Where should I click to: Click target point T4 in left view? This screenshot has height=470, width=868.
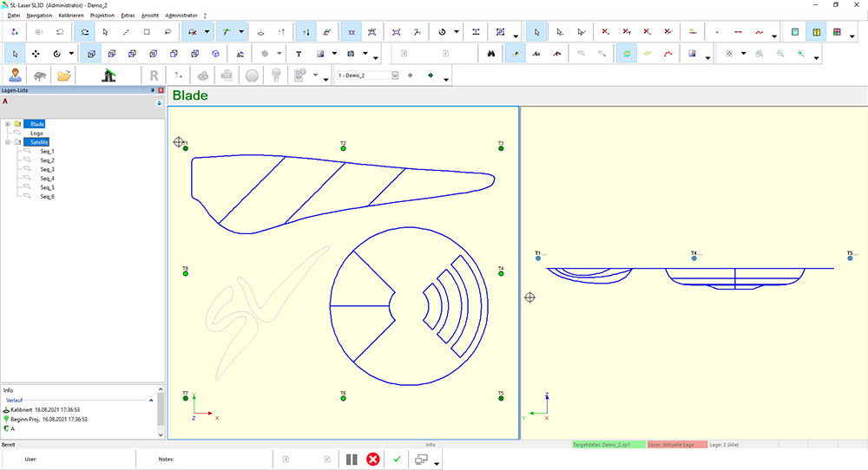(501, 273)
